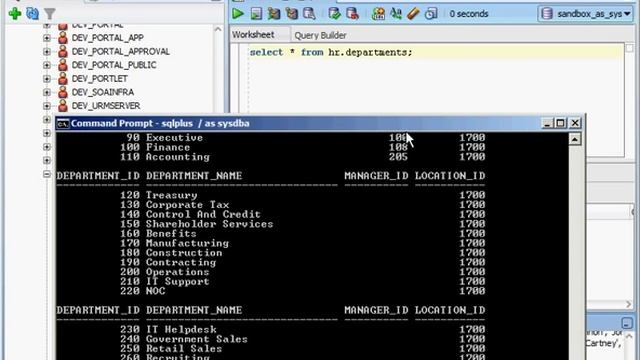The height and width of the screenshot is (360, 640).
Task: Open SQL History icon
Action: click(x=431, y=14)
